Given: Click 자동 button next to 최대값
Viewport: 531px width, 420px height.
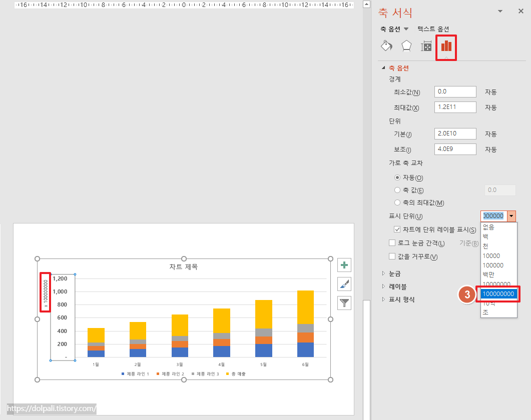Looking at the screenshot, I should 490,107.
